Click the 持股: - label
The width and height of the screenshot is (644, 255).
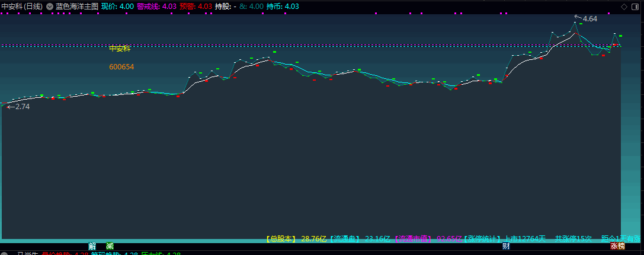(x=226, y=7)
